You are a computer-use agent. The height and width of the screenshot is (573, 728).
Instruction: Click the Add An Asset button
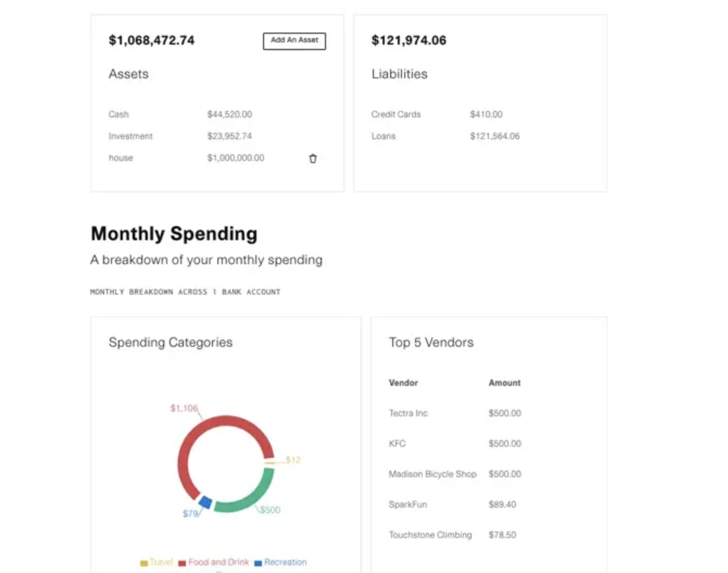pyautogui.click(x=294, y=41)
